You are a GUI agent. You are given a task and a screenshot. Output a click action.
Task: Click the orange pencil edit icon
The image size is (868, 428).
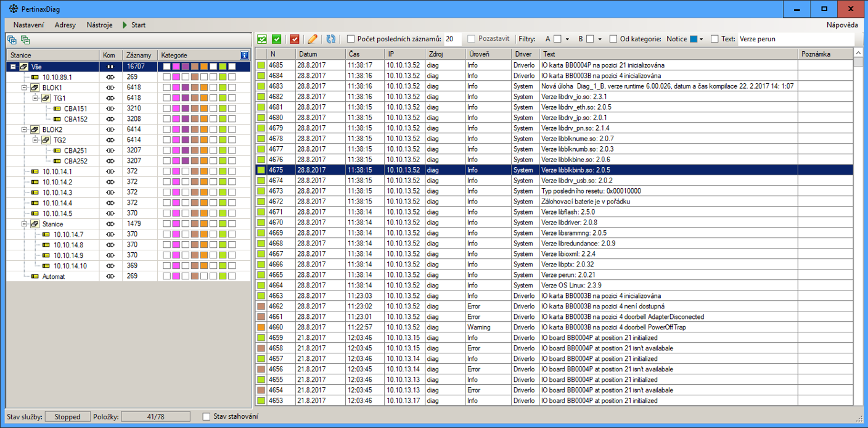pos(313,39)
